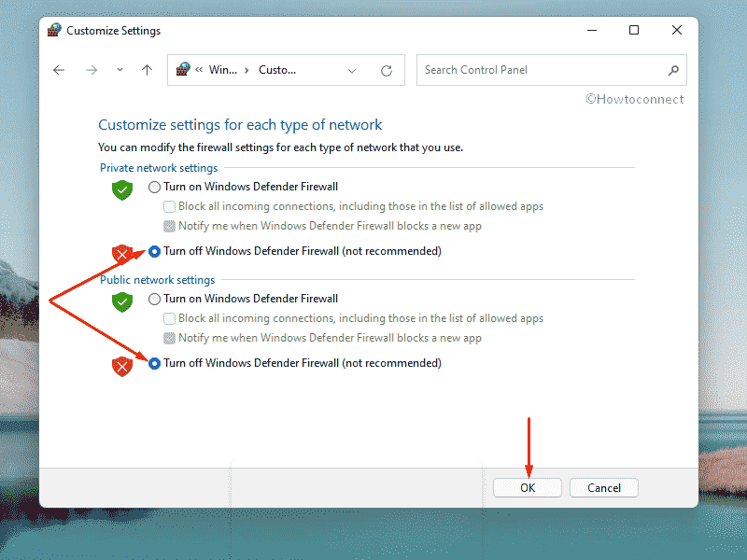Open recent locations dropdown chevron
The width and height of the screenshot is (747, 560).
pos(120,70)
